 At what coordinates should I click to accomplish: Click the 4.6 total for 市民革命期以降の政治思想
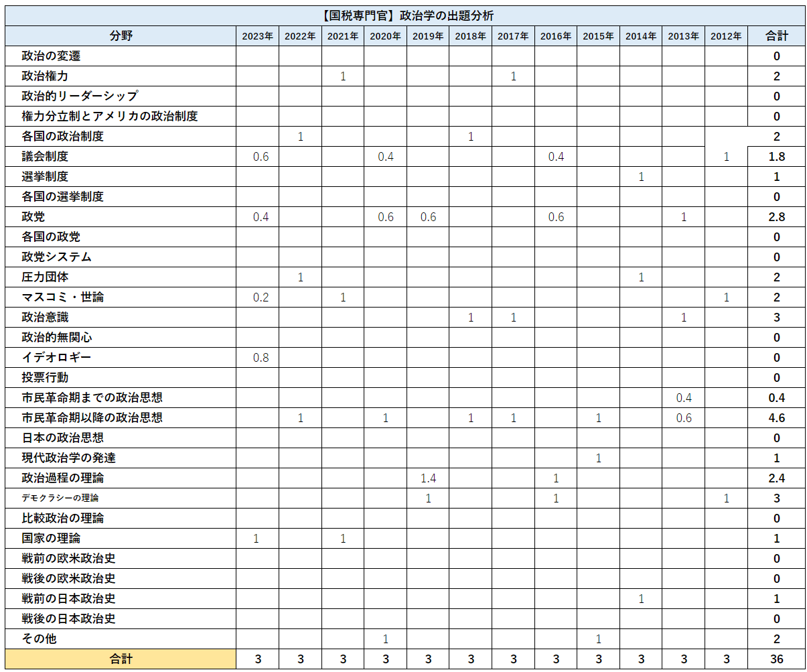(x=776, y=418)
